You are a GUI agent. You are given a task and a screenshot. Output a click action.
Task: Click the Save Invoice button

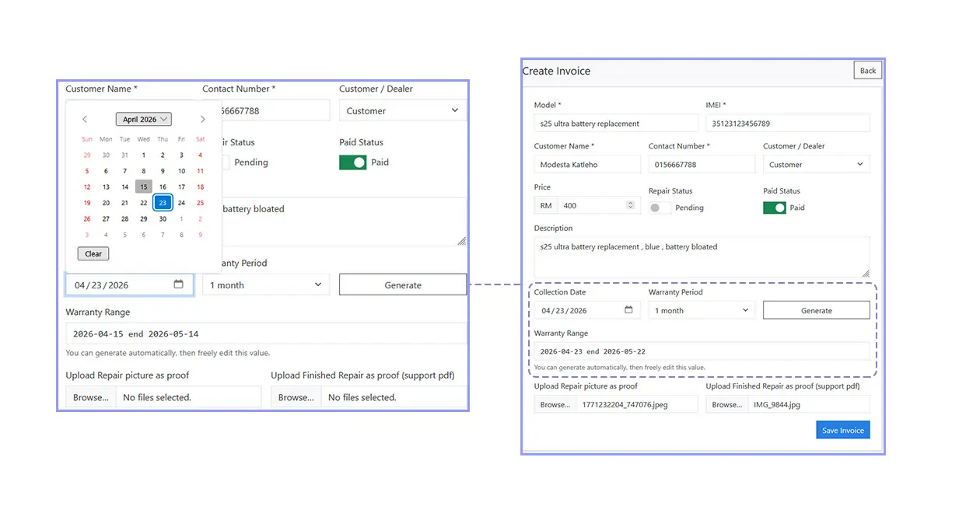pyautogui.click(x=842, y=429)
